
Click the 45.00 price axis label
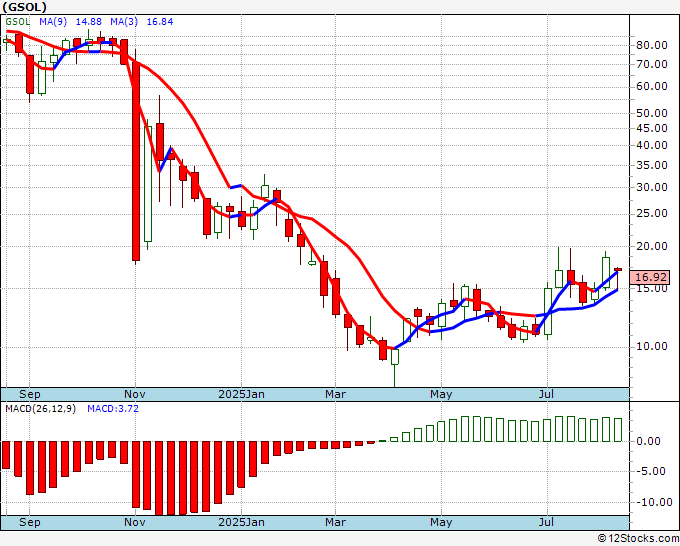(651, 128)
